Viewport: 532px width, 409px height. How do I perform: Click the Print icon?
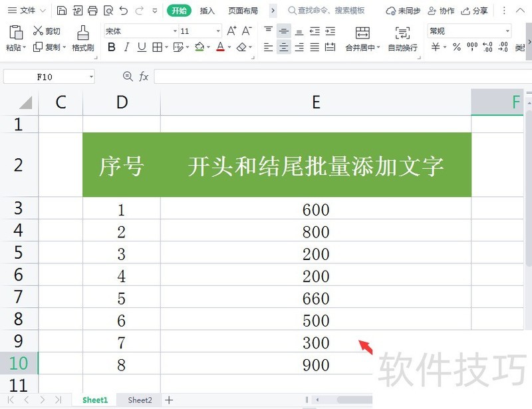point(92,11)
